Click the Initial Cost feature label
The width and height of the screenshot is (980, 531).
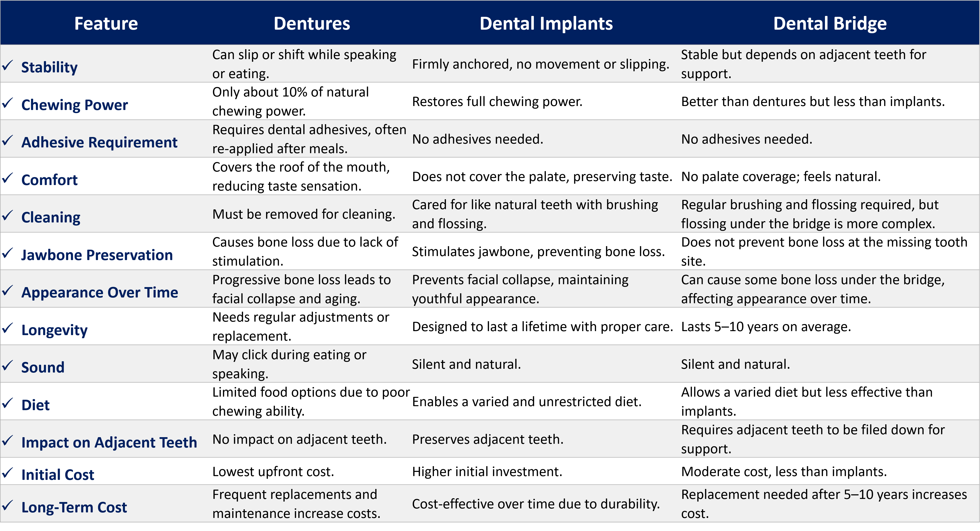coord(58,475)
